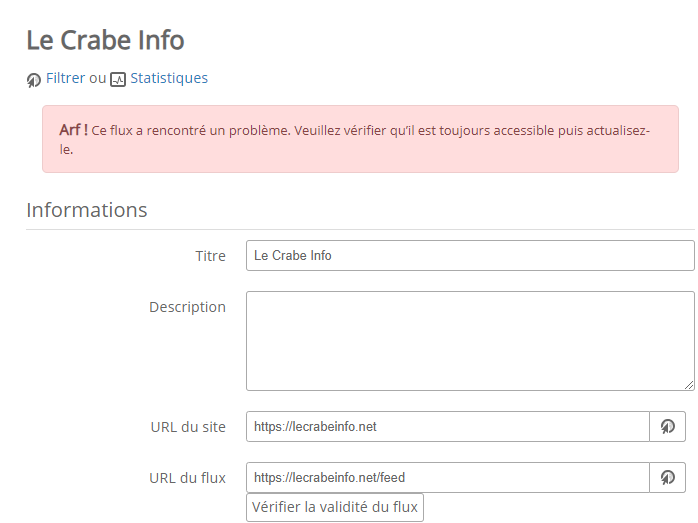Grab the Description textarea resize handle
This screenshot has width=698, height=523.
point(688,384)
